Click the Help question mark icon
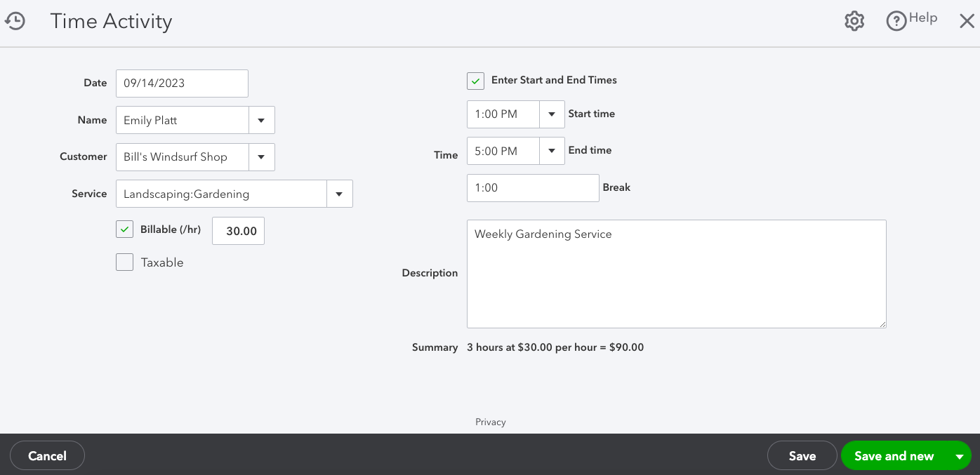The width and height of the screenshot is (980, 475). tap(896, 21)
